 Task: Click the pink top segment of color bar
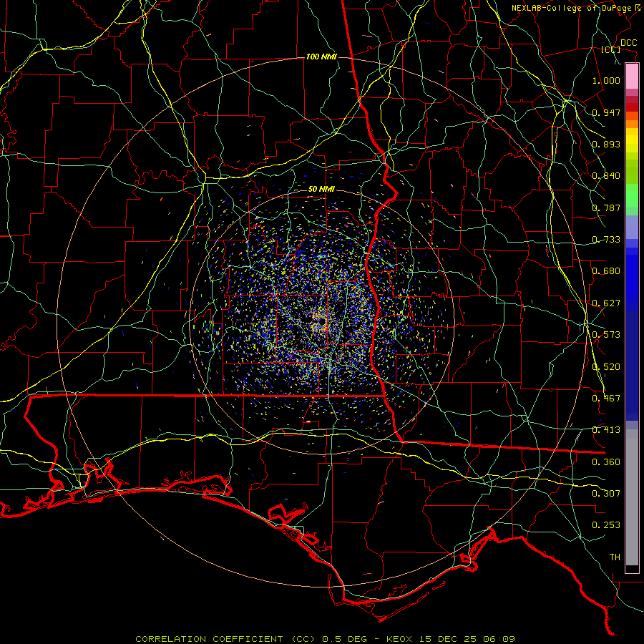click(632, 76)
